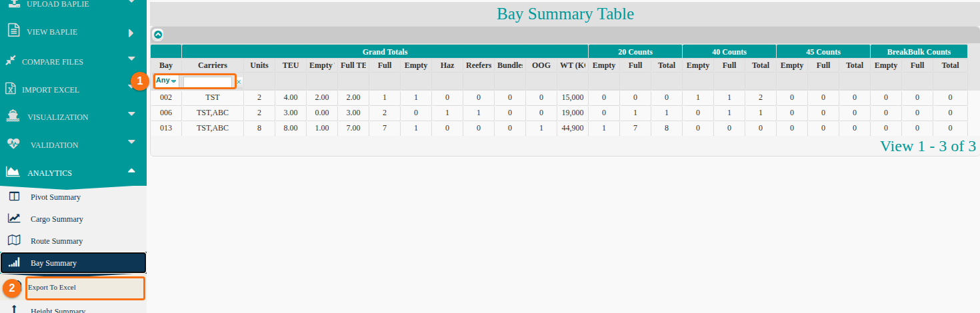Click the 40 Counts group header
The height and width of the screenshot is (313, 980).
coord(729,51)
